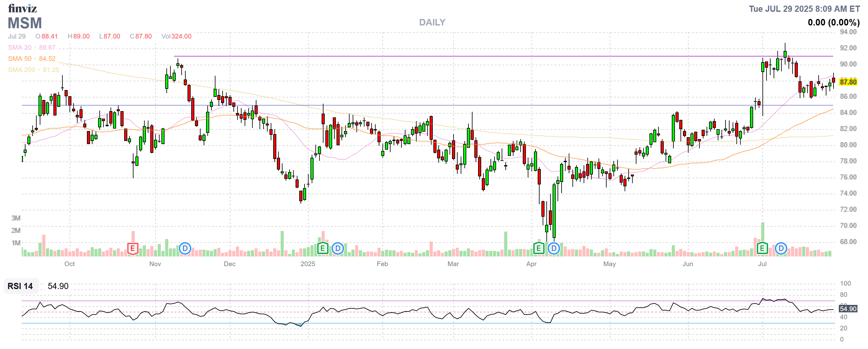Click the green earnings E marker in January 2025

coord(323,249)
